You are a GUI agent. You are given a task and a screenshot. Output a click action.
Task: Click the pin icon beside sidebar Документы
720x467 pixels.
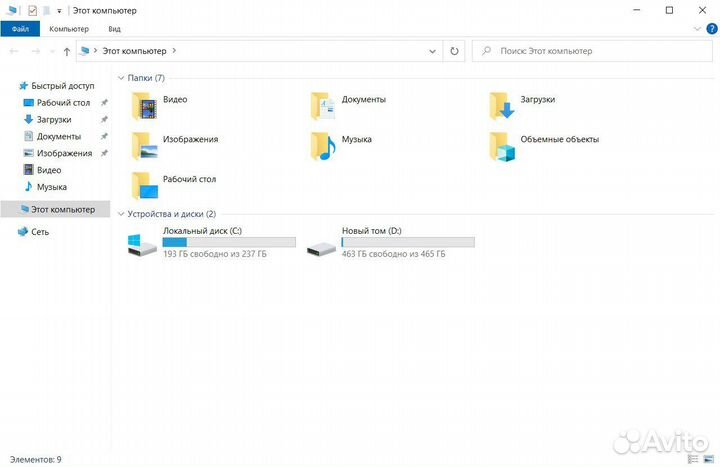click(x=104, y=136)
